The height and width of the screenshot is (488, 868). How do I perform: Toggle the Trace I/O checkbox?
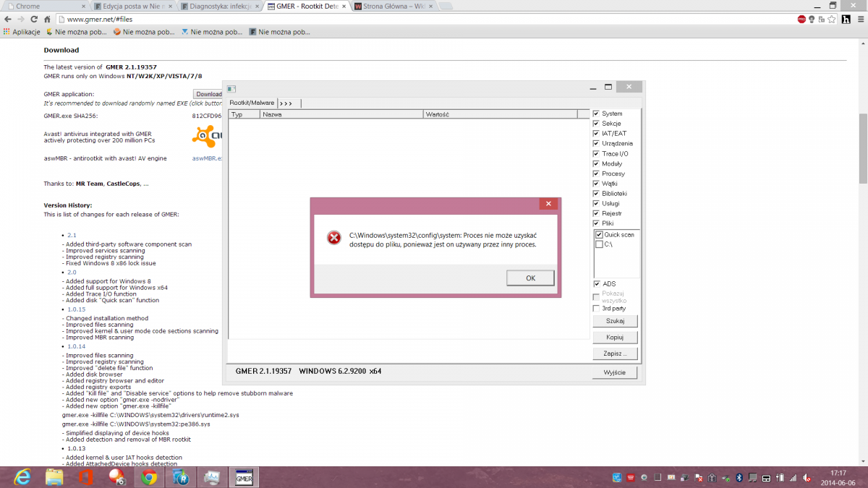click(x=596, y=154)
